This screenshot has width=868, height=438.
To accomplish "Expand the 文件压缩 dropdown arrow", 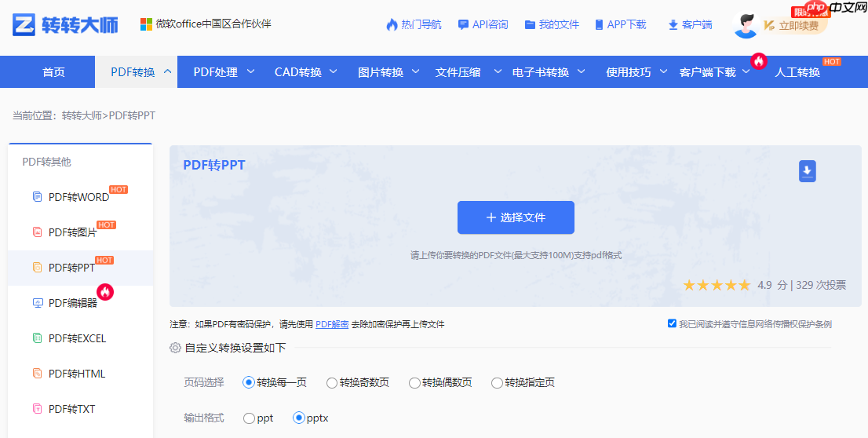I will click(498, 71).
